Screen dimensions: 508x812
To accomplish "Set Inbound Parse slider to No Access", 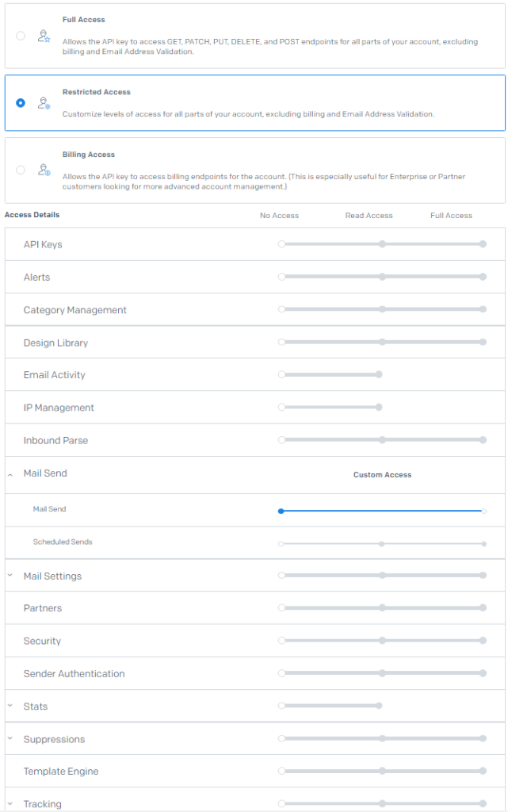I will (281, 439).
